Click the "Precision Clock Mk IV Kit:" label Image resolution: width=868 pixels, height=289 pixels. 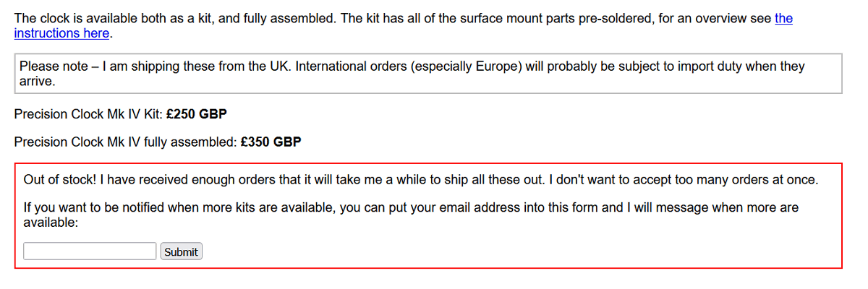tap(88, 114)
